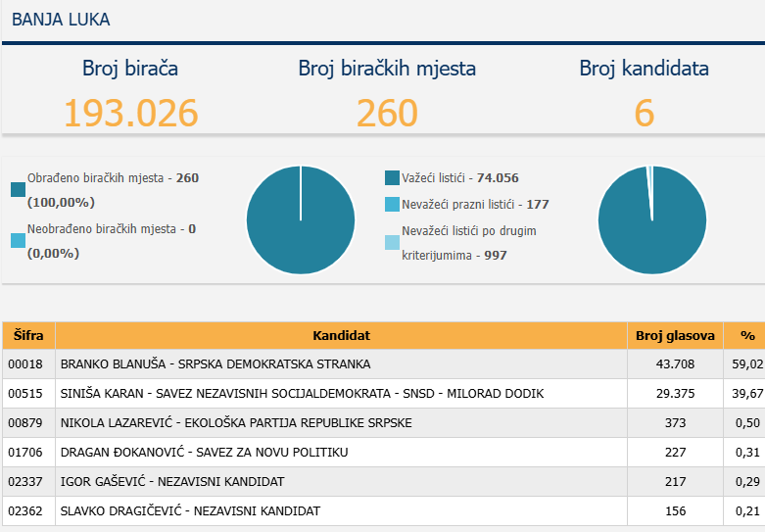
Task: Click the candidate count 6
Action: 644,113
